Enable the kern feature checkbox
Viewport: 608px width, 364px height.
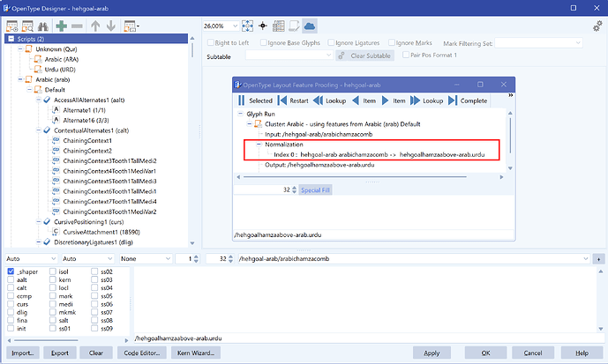click(55, 280)
